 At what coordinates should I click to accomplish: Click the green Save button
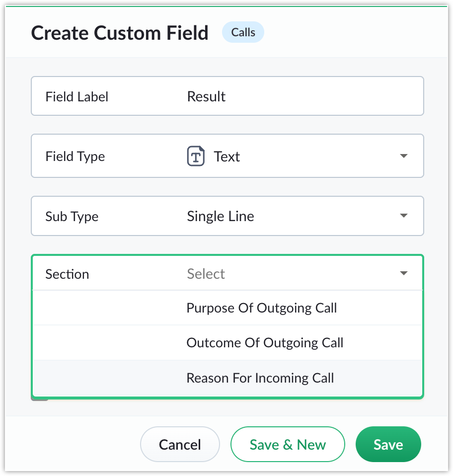coord(388,444)
